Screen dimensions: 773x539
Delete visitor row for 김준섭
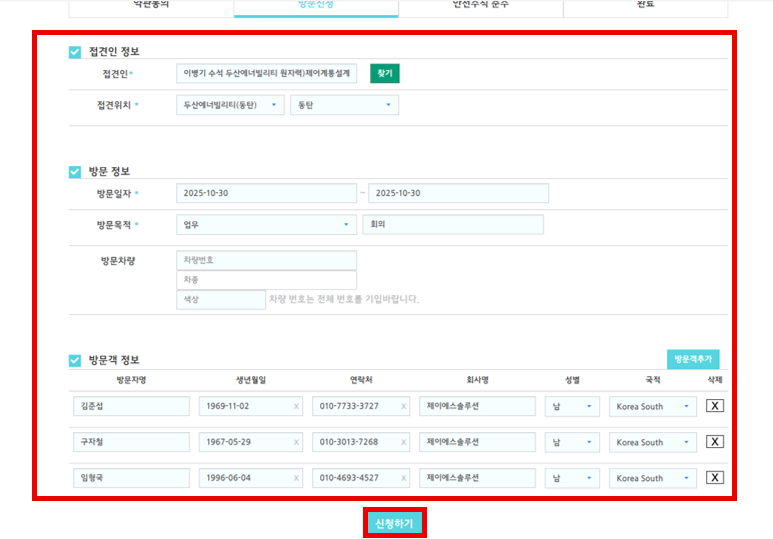(714, 406)
